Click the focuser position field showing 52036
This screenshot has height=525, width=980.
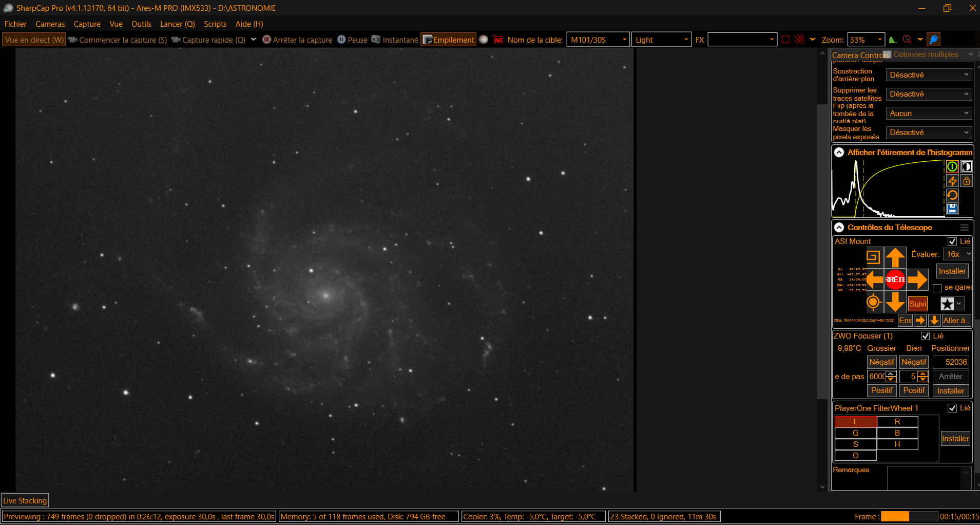(x=951, y=362)
